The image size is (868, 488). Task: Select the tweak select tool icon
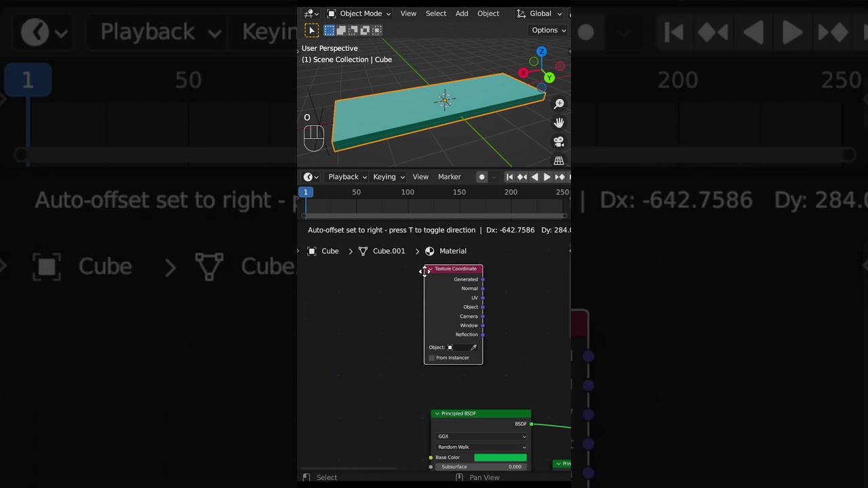[311, 30]
